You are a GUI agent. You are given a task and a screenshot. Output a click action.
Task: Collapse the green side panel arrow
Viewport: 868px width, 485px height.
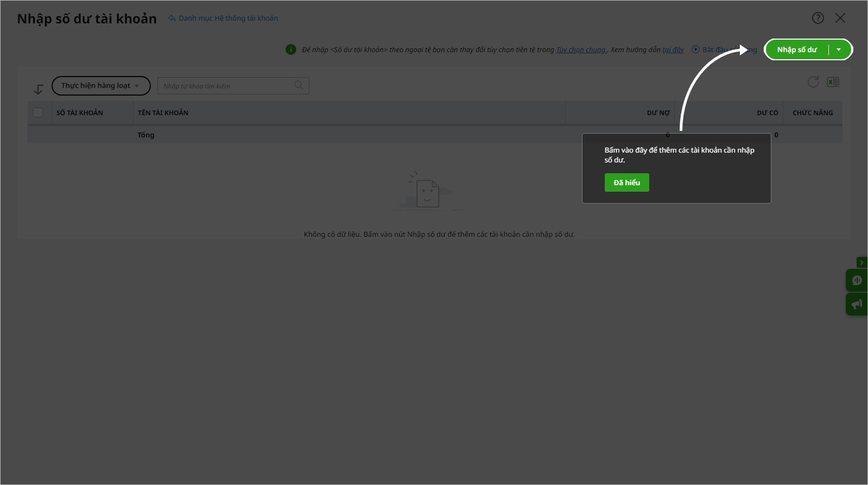(x=861, y=262)
